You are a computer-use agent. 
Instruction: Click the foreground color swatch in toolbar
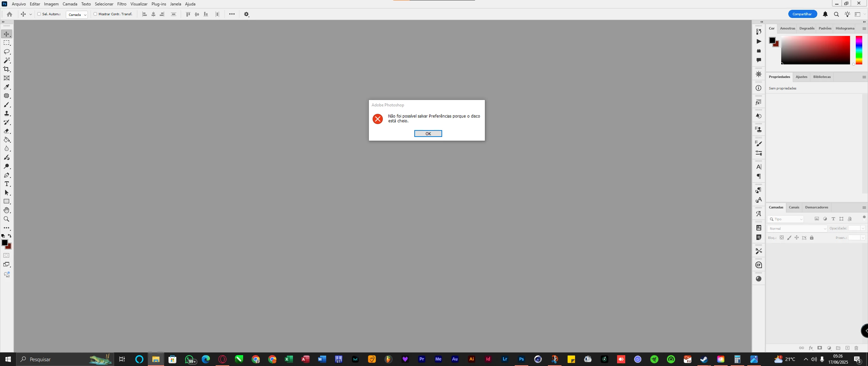[4, 243]
